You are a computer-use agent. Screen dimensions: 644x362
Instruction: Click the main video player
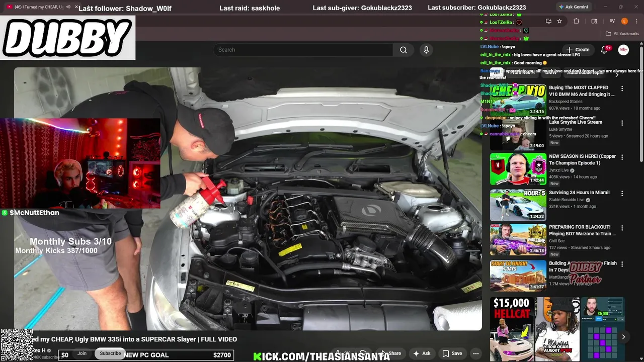[248, 199]
